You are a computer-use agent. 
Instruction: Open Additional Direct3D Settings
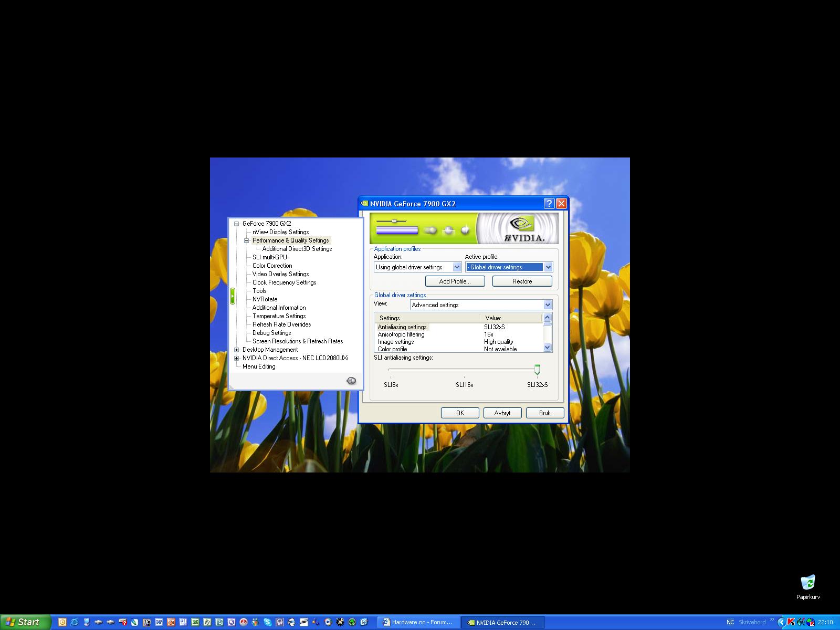297,249
